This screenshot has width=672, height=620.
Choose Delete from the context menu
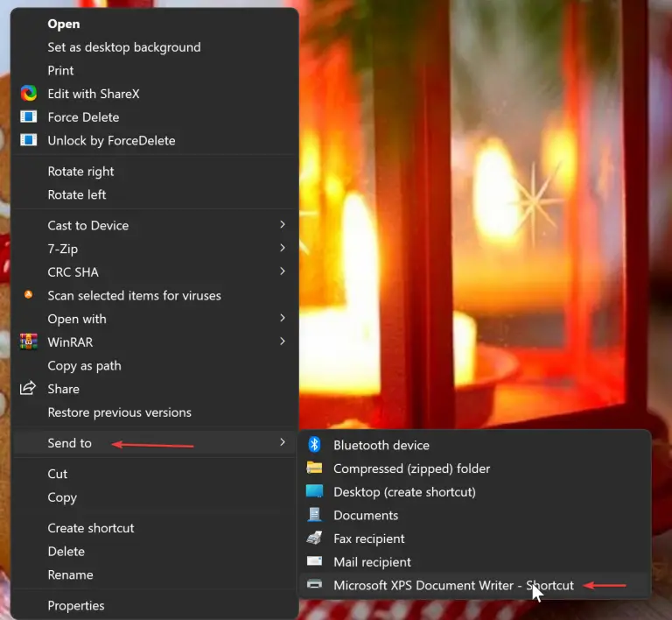(155, 552)
